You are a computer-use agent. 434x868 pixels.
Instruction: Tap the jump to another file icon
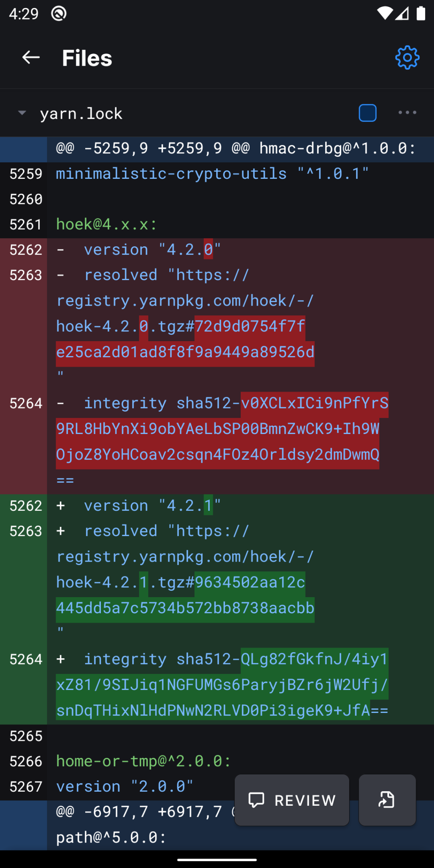(x=386, y=800)
